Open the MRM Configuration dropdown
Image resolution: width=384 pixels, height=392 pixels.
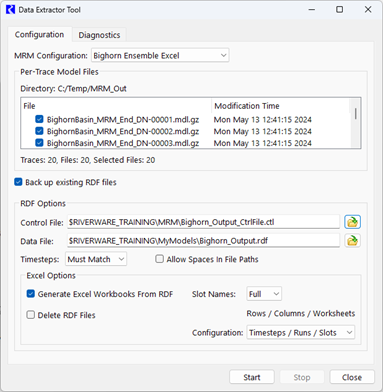pos(160,55)
